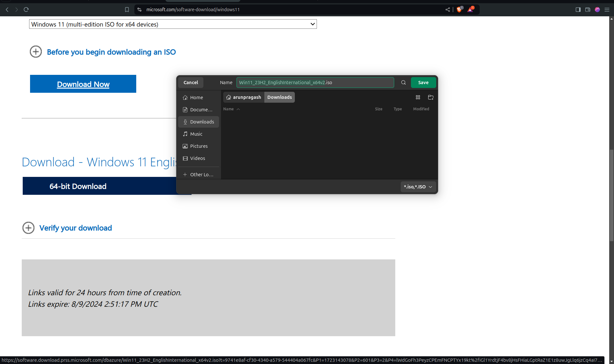Sort by Type column header

pos(398,109)
